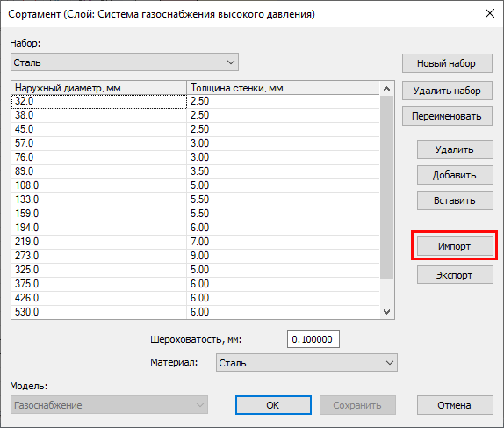Click the Удалить набор button
The width and height of the screenshot is (504, 428).
point(447,91)
